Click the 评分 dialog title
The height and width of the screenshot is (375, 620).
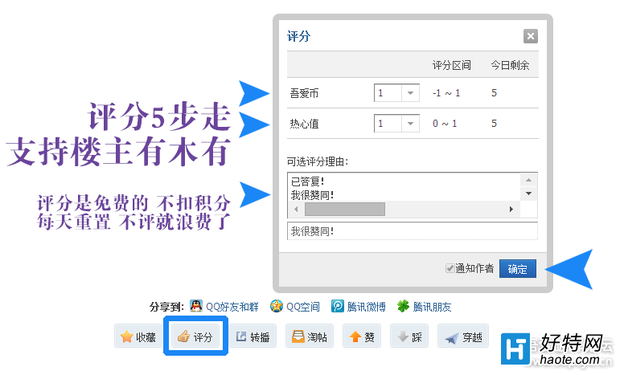[299, 36]
